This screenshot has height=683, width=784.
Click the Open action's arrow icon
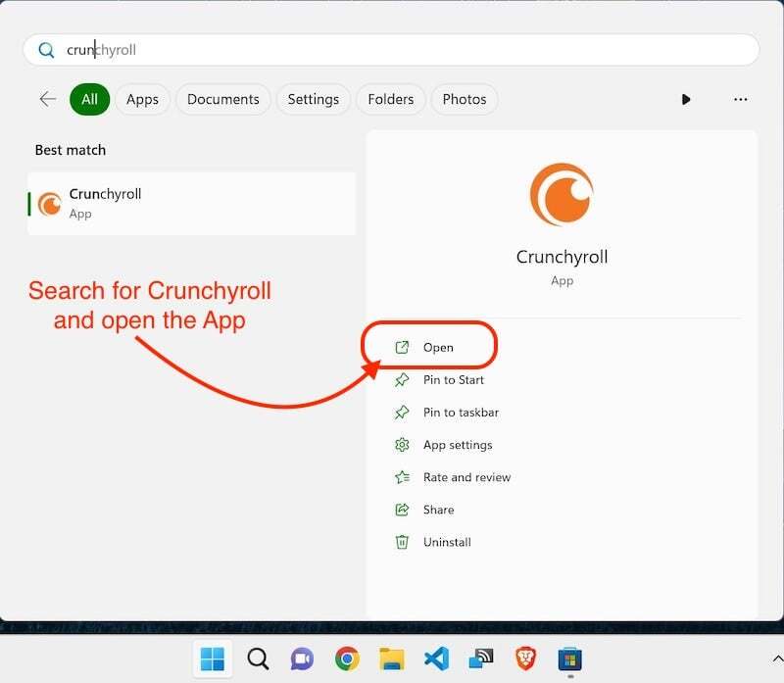(402, 347)
